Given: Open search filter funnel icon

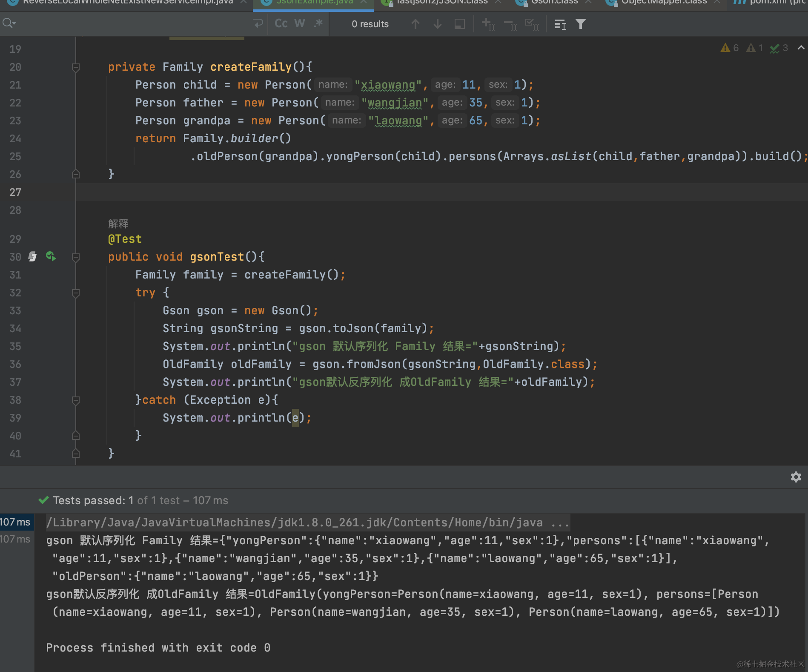Looking at the screenshot, I should [x=581, y=24].
